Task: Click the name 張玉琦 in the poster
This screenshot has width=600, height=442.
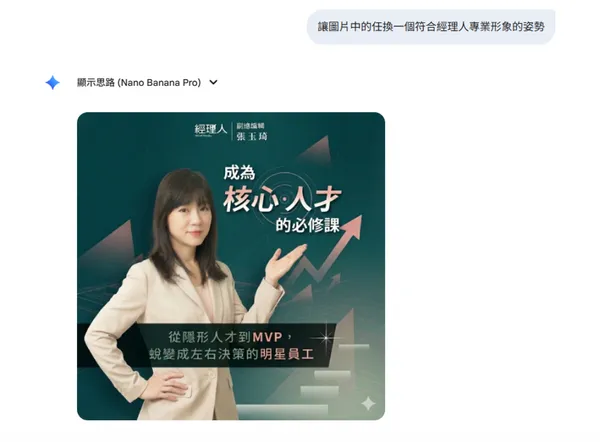Action: [252, 136]
